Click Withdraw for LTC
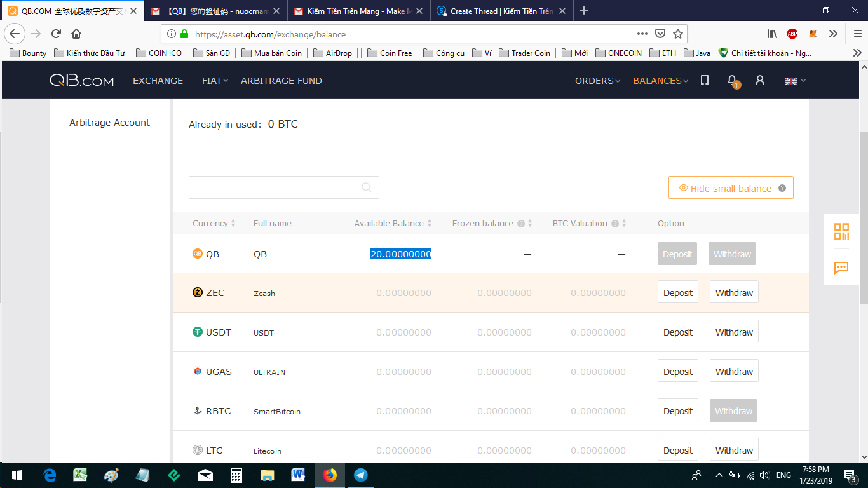The image size is (868, 488). pos(734,450)
